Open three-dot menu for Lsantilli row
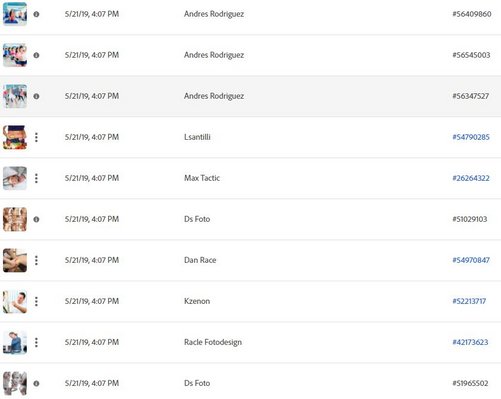The width and height of the screenshot is (501, 399). (36, 137)
